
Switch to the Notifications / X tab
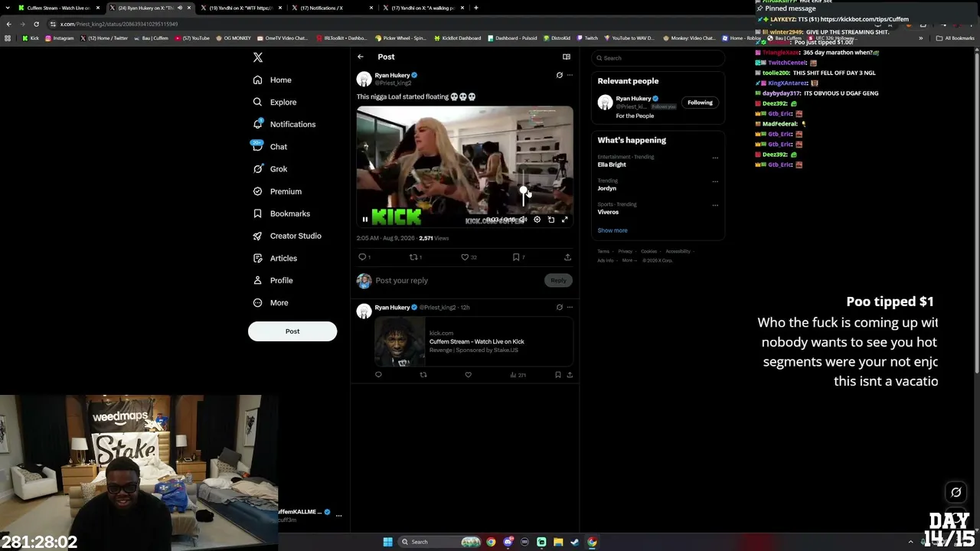click(x=330, y=8)
